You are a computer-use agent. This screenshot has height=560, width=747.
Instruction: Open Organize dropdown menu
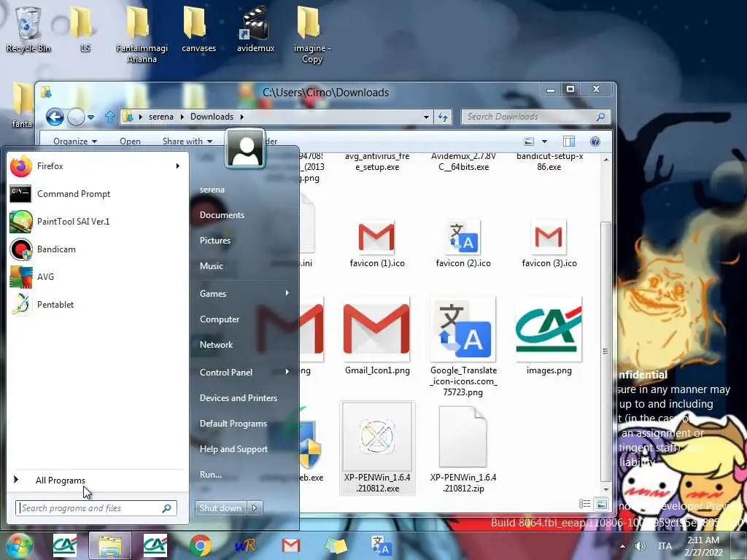[x=75, y=141]
